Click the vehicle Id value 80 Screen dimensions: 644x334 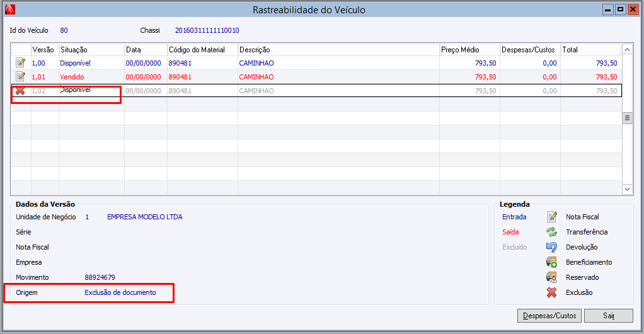64,30
